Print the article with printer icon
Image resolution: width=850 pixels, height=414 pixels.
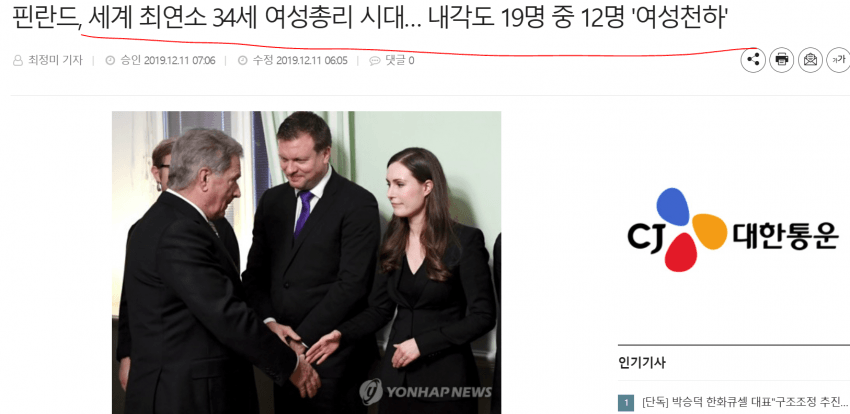[782, 60]
